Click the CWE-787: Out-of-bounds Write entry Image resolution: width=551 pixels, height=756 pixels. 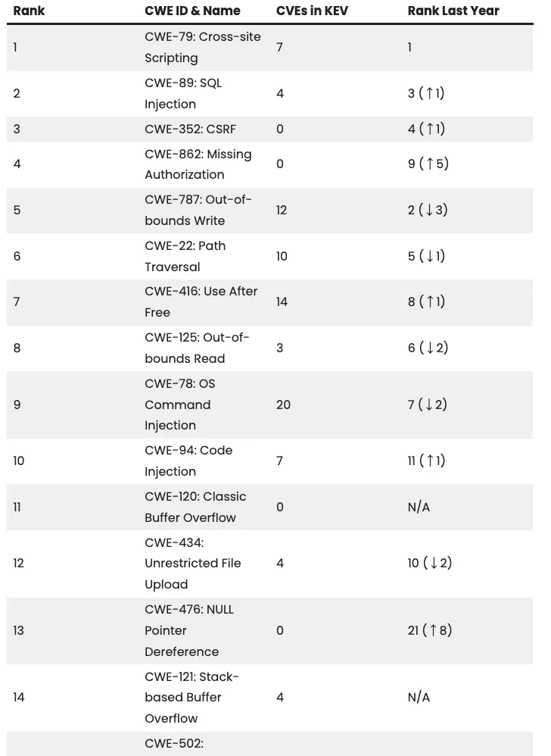(198, 210)
